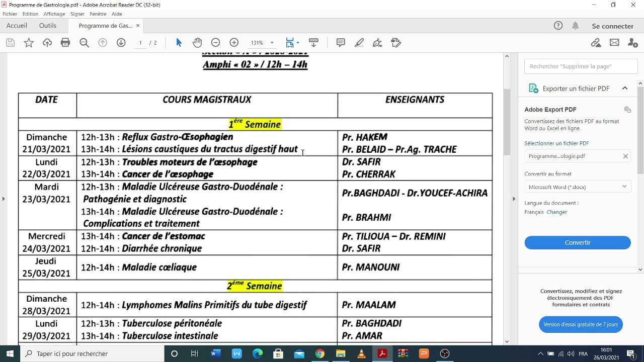
Task: Open the search magnifier tool in the toolbar
Action: click(84, 43)
